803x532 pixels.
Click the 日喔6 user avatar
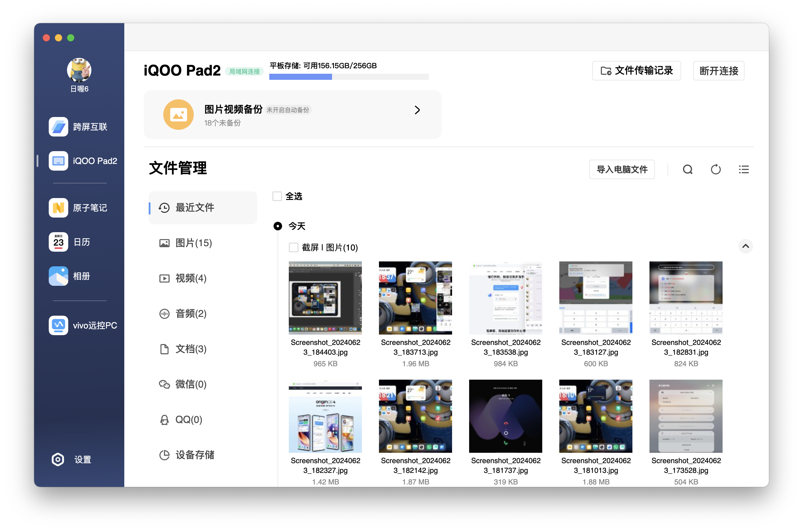pyautogui.click(x=79, y=70)
